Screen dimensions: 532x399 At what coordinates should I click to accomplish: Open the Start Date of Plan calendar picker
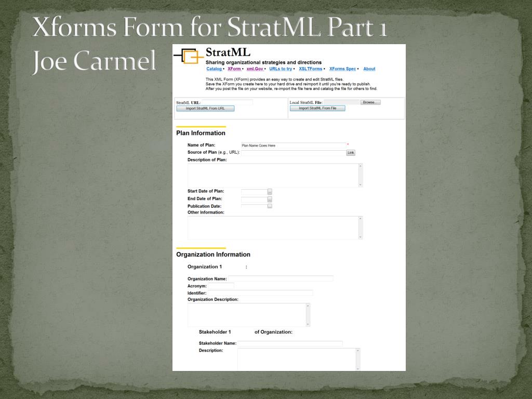(x=270, y=192)
